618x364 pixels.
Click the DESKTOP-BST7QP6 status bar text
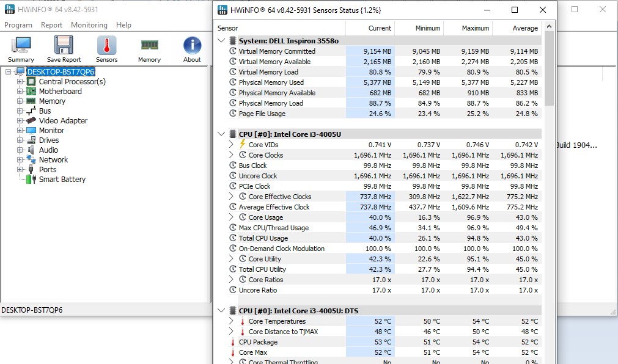[32, 310]
